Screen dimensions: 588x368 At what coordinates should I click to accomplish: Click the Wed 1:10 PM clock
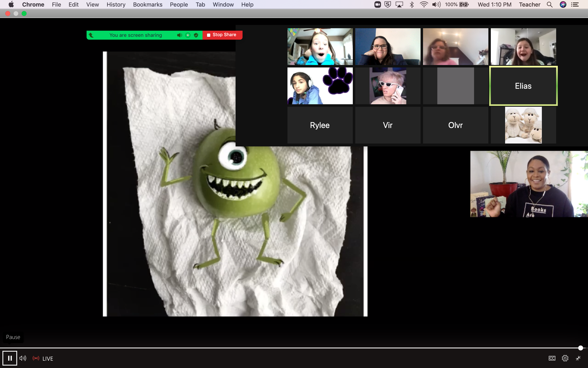click(494, 4)
